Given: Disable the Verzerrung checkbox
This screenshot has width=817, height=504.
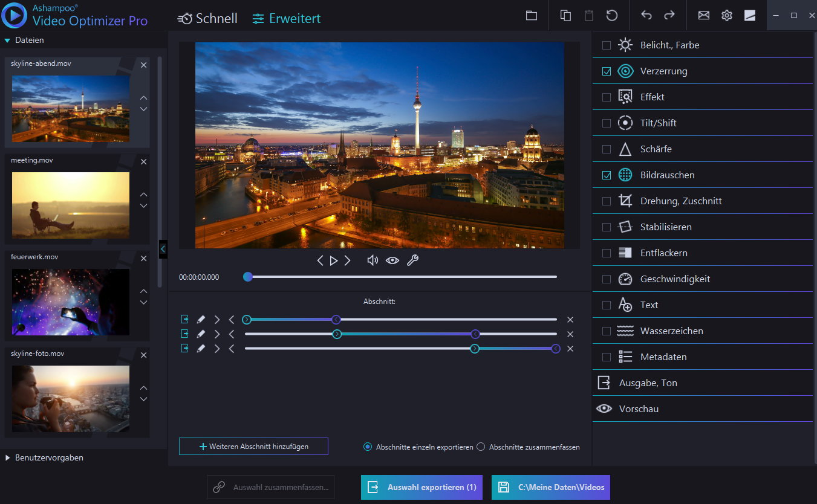Looking at the screenshot, I should 605,71.
